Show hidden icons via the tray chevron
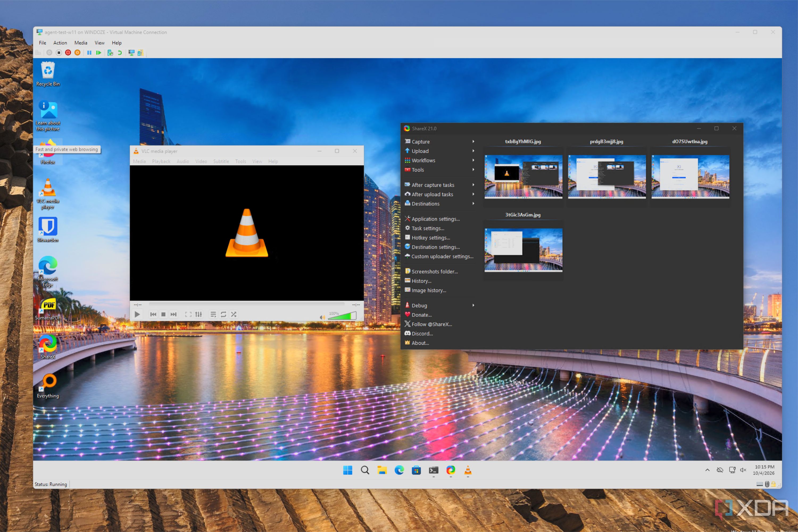Screen dimensions: 798x532 [x=707, y=470]
